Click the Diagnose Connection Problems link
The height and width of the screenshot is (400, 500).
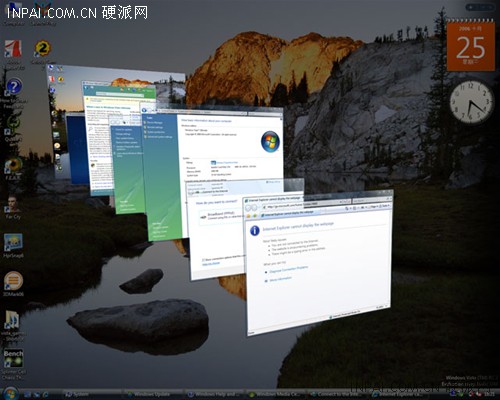pyautogui.click(x=289, y=269)
